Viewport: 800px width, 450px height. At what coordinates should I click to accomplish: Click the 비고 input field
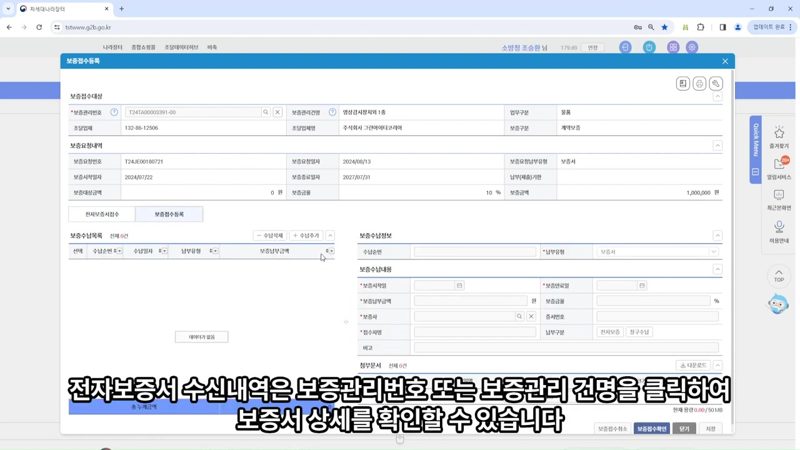pyautogui.click(x=566, y=348)
